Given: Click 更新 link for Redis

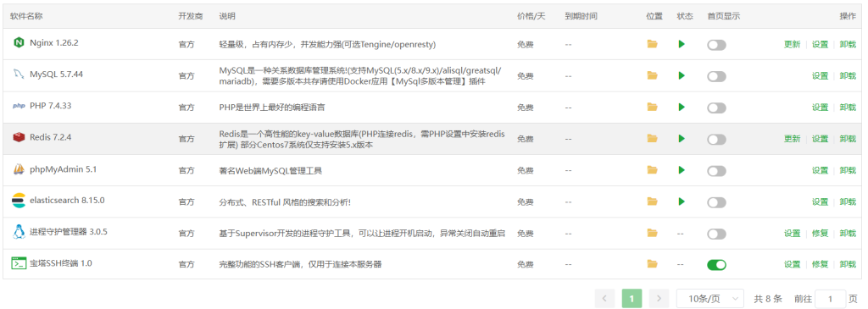Looking at the screenshot, I should tap(793, 139).
